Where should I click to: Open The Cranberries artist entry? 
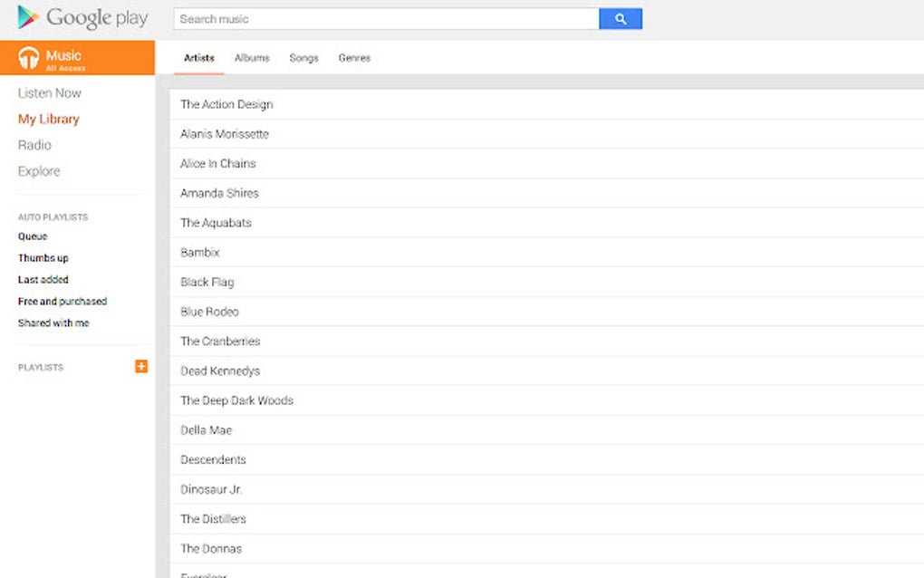(x=220, y=341)
